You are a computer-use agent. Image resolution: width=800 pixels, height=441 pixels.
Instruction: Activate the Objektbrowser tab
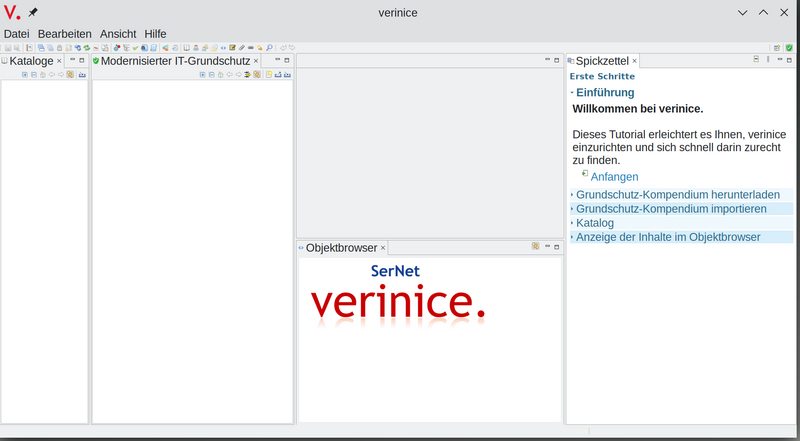(x=341, y=248)
